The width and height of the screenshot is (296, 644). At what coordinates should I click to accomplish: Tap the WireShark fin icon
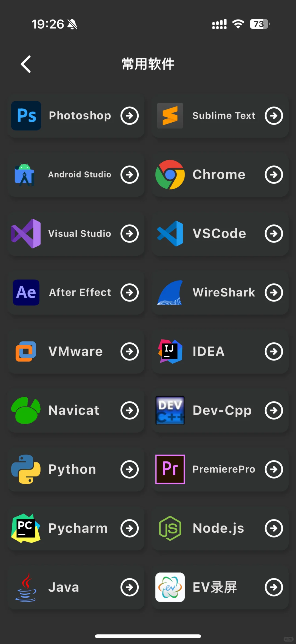(170, 292)
